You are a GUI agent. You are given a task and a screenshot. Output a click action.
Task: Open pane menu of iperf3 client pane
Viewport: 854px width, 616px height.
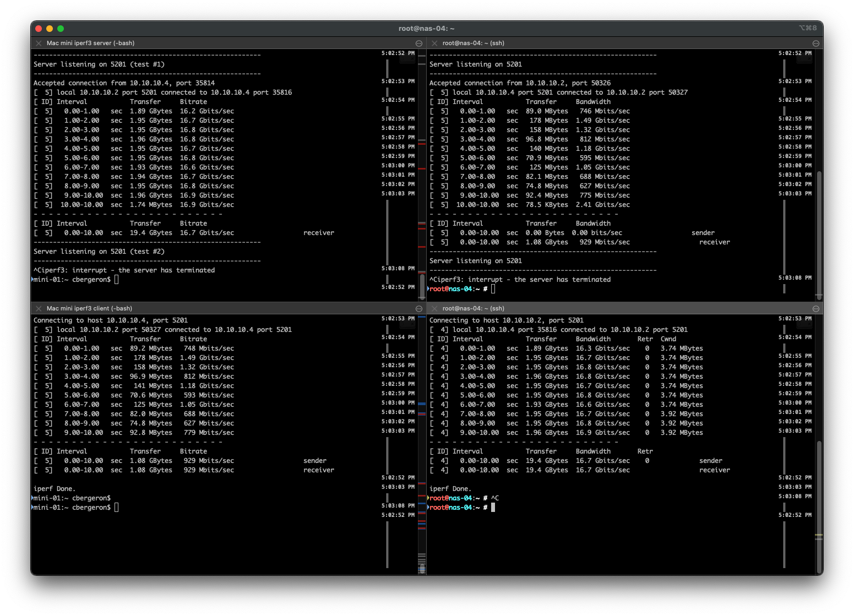tap(419, 309)
